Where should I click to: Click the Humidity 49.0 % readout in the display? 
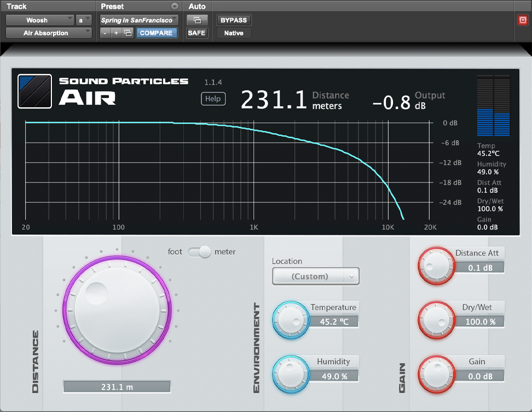click(491, 168)
